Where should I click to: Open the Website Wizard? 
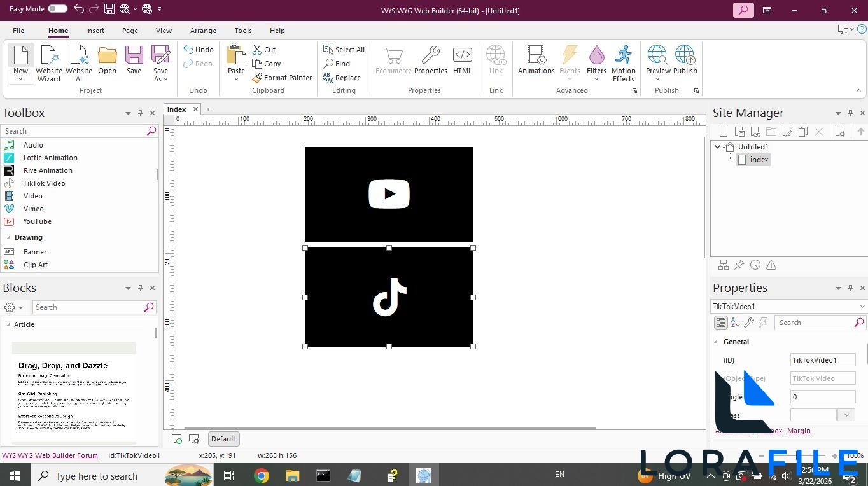[x=49, y=62]
